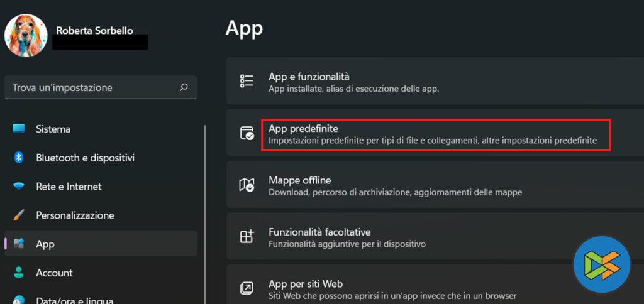The width and height of the screenshot is (644, 304).
Task: Click Roberta Sorbello's profile picture
Action: pos(26,35)
